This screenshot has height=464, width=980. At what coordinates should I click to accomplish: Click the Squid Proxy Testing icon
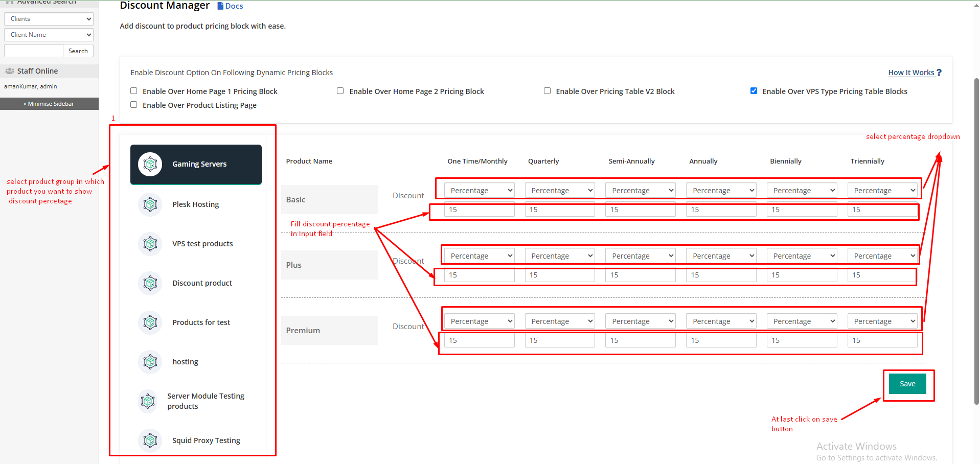[150, 440]
